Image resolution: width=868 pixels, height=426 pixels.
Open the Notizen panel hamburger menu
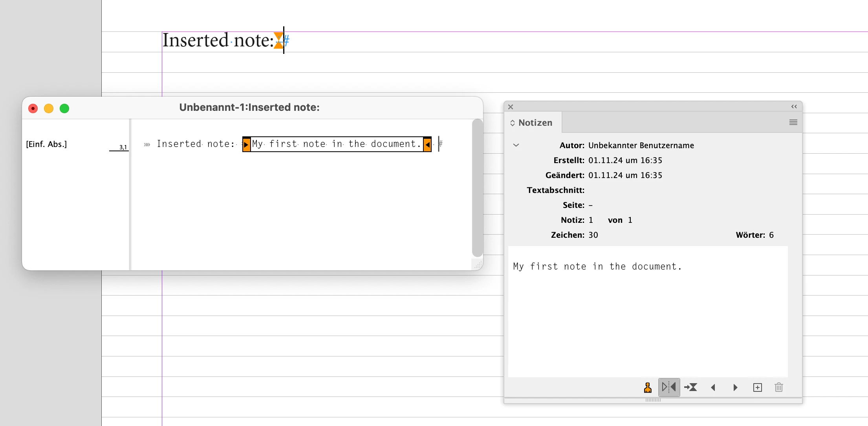coord(793,122)
